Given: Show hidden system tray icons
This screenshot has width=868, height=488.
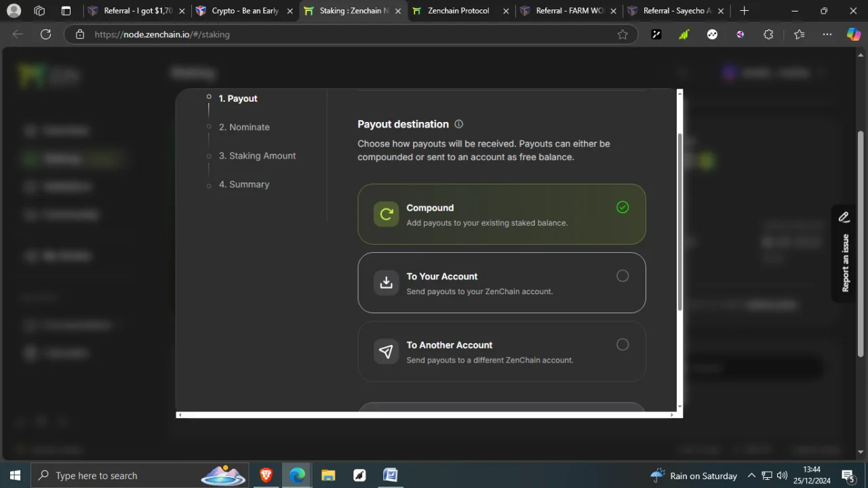Looking at the screenshot, I should [751, 475].
